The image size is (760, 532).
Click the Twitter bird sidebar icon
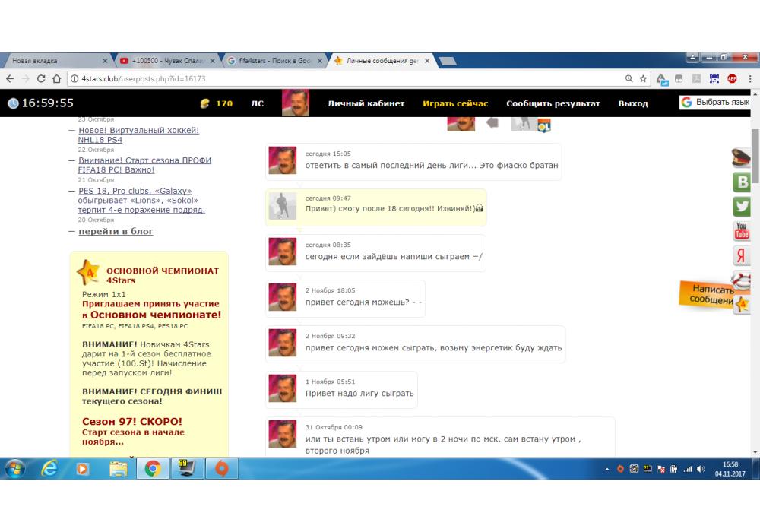click(x=742, y=207)
